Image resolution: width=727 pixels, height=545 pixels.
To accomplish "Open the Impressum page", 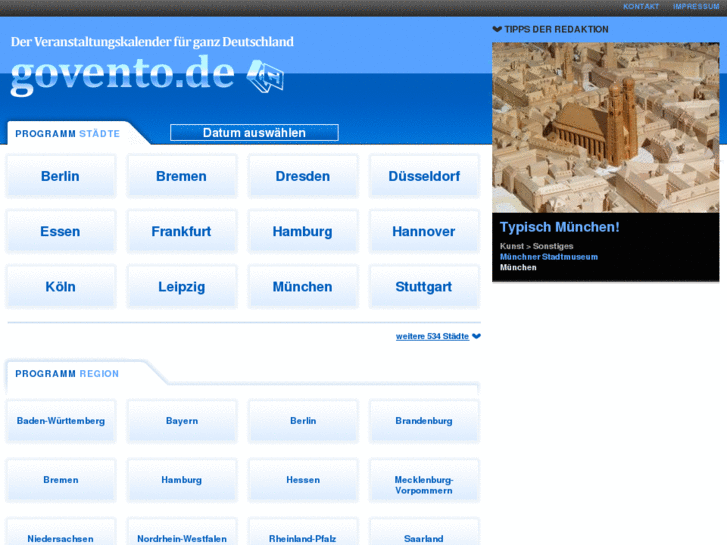I will click(x=696, y=6).
